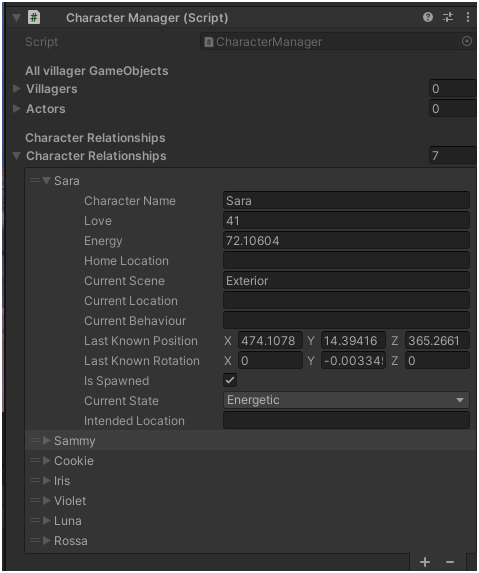This screenshot has width=479, height=573.
Task: Open the Current State Energetic dropdown
Action: click(x=346, y=400)
